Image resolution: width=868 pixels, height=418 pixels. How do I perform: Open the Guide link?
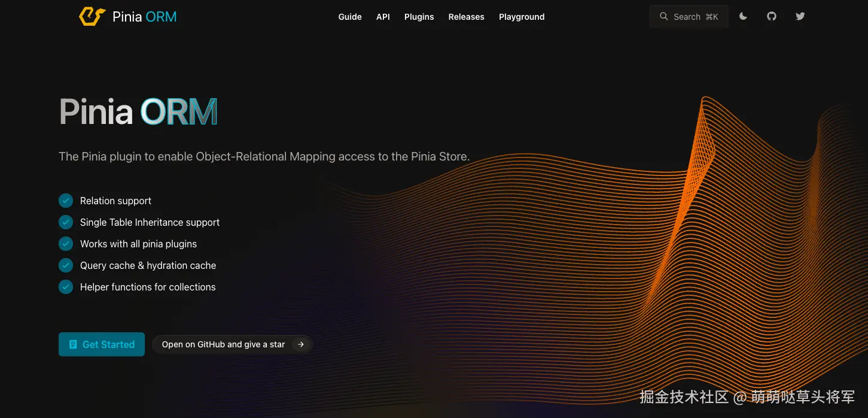(x=350, y=17)
